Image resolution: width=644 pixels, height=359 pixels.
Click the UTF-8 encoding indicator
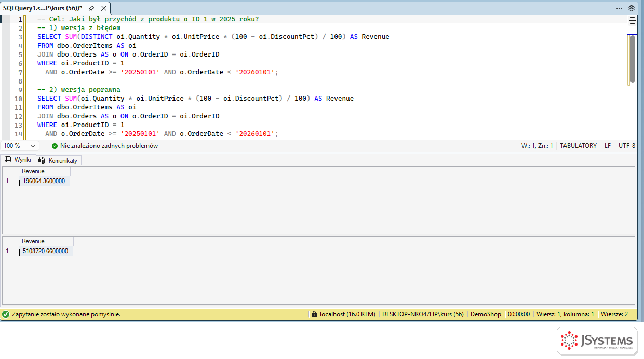627,146
